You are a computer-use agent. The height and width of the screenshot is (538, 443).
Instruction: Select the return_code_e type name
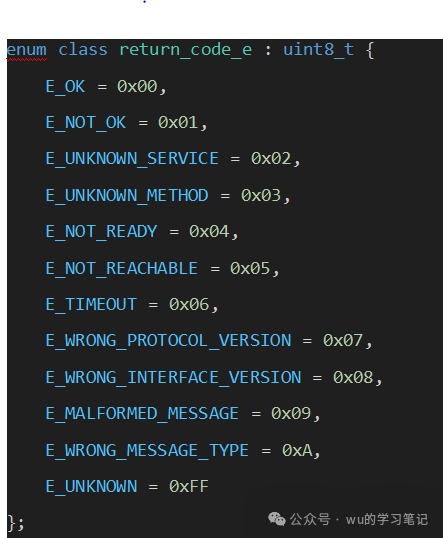185,50
